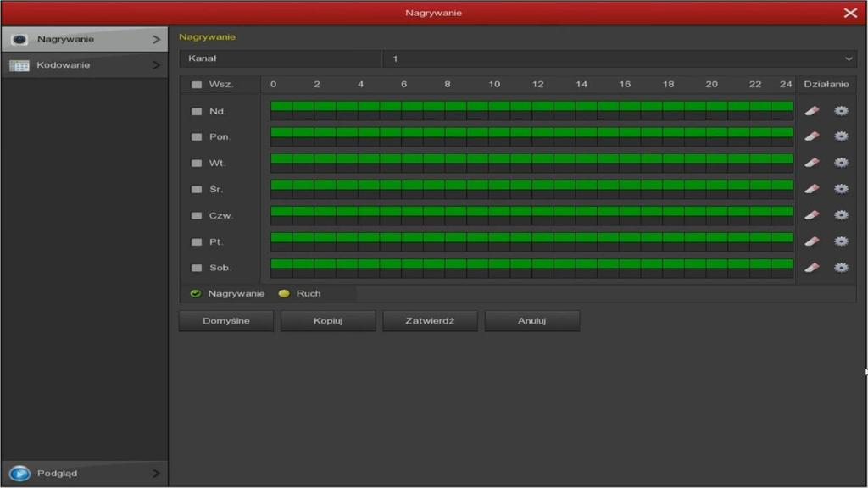Click the Działanie column header

(826, 84)
